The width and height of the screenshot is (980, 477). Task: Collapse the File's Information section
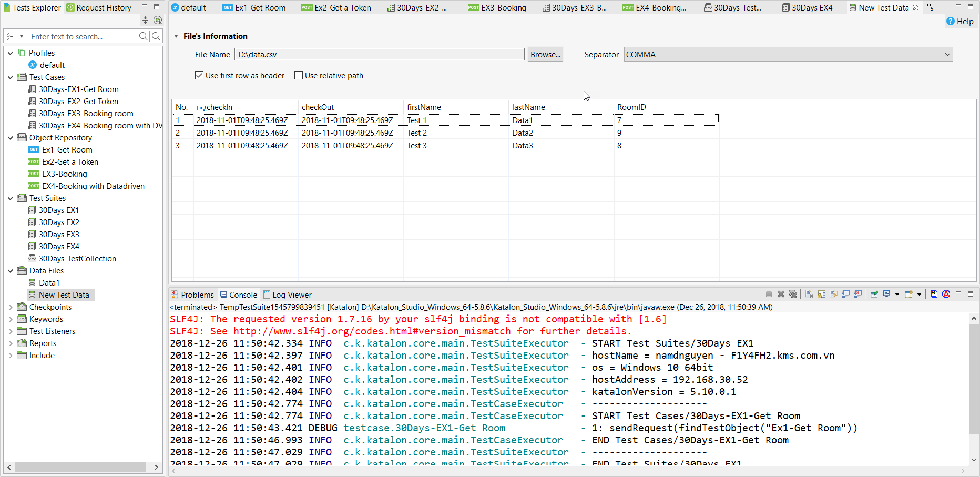click(x=176, y=37)
